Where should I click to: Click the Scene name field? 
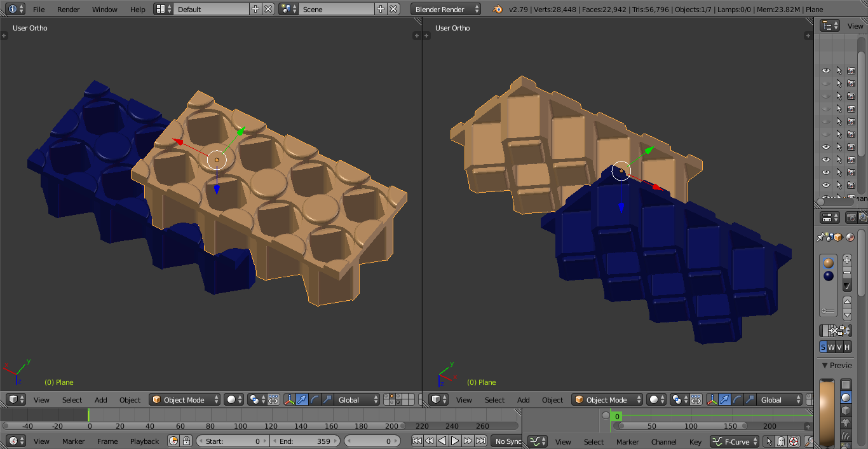pos(337,9)
